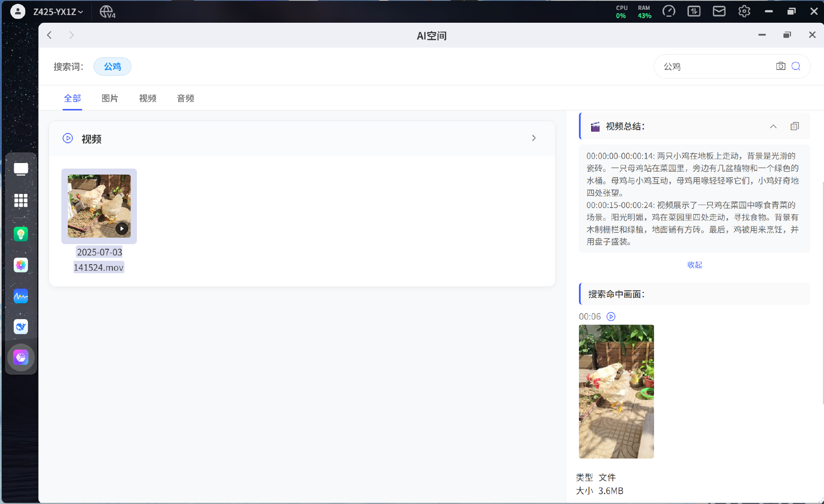Open the 2025-07-03 141524.mov video thumbnail
Screen dimensions: 824x504
pyautogui.click(x=99, y=206)
